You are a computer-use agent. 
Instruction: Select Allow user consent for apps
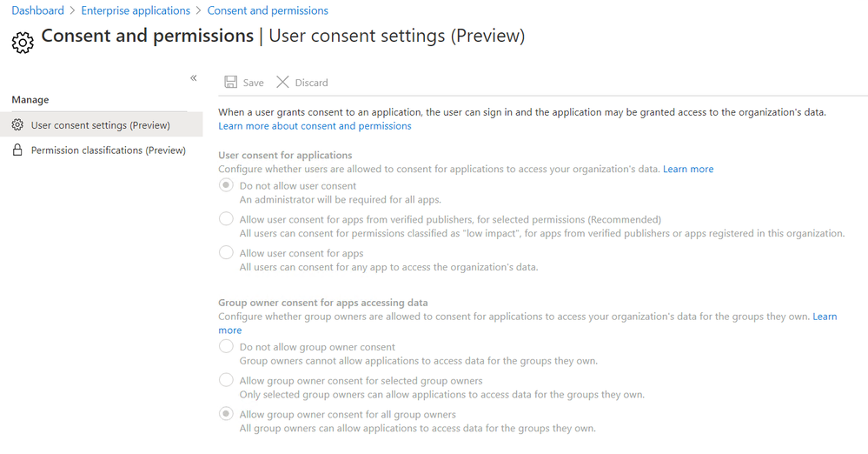pyautogui.click(x=226, y=253)
